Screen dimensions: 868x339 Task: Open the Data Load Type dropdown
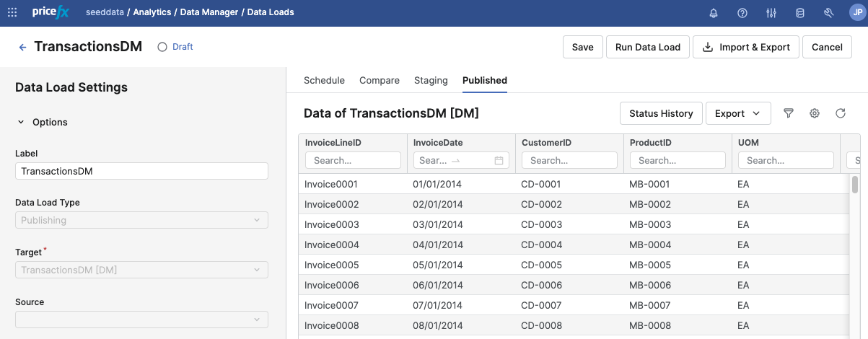141,220
